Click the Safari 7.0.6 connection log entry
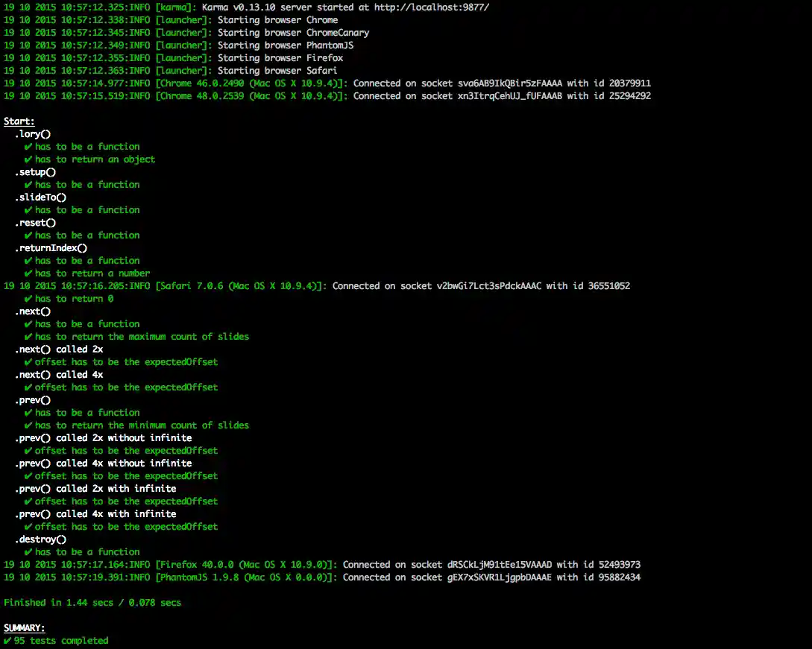Viewport: 812px width, 649px height. coord(316,286)
